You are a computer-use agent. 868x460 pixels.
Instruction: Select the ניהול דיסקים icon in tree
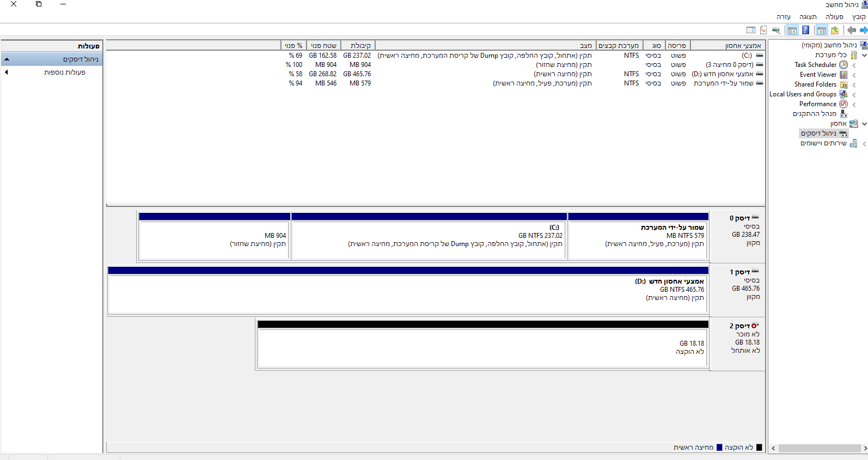click(843, 133)
